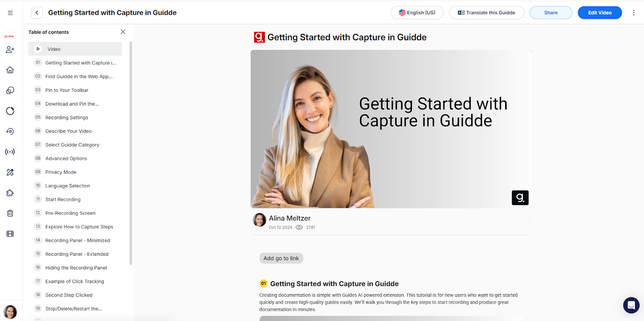Close the Table of contents panel
This screenshot has width=644, height=321.
123,32
